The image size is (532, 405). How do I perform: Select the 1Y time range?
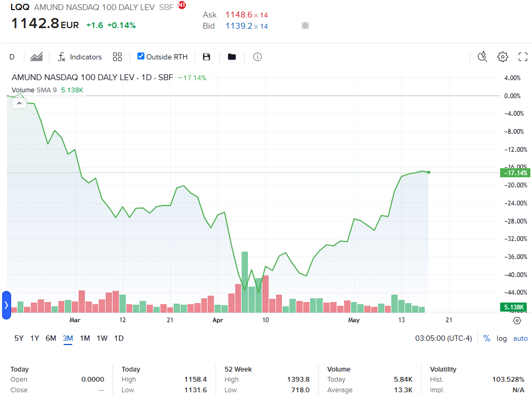(x=35, y=338)
